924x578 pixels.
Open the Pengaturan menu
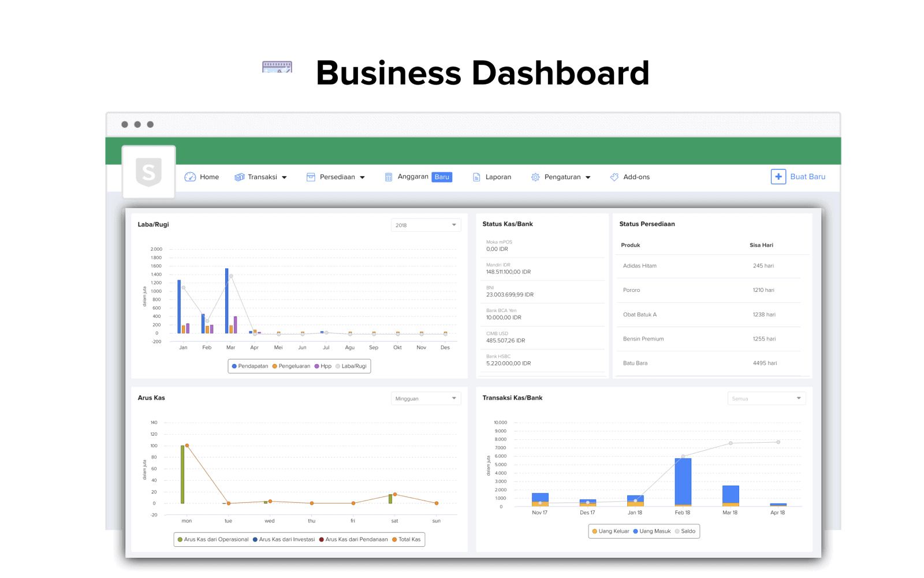pyautogui.click(x=562, y=177)
